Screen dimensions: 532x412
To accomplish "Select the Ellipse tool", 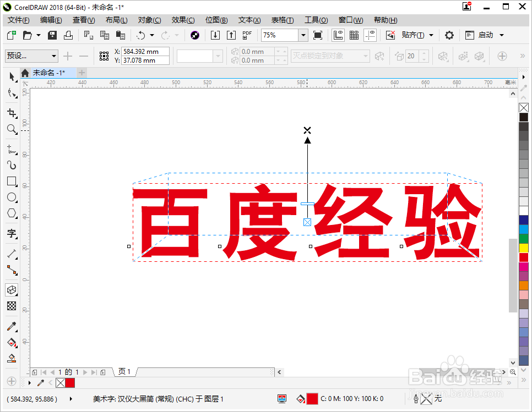I will point(12,197).
